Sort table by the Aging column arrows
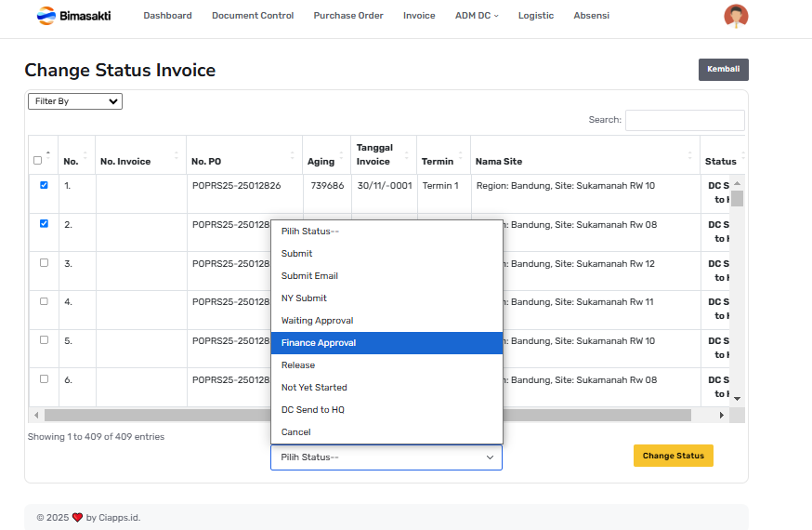812x530 pixels. click(x=343, y=155)
